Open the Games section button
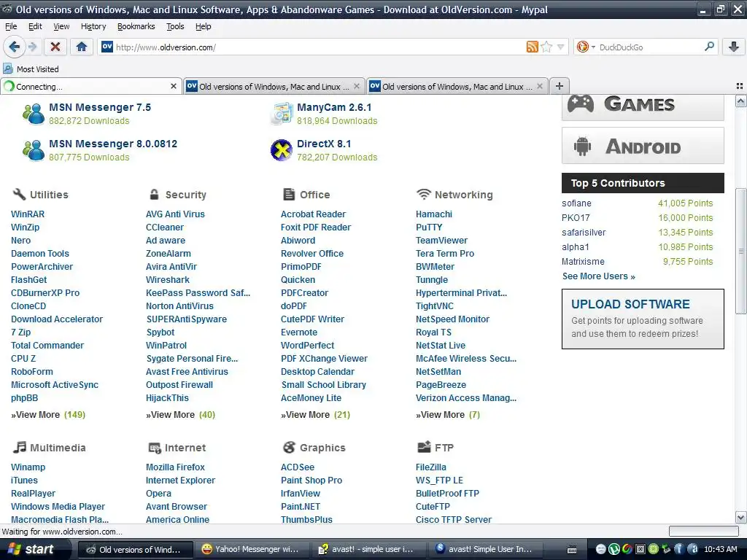Viewport: 747px width, 560px height. (643, 106)
